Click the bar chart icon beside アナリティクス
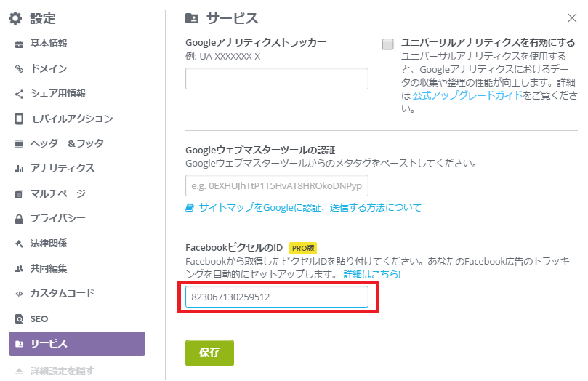Viewport: 588px width, 381px height. tap(19, 169)
